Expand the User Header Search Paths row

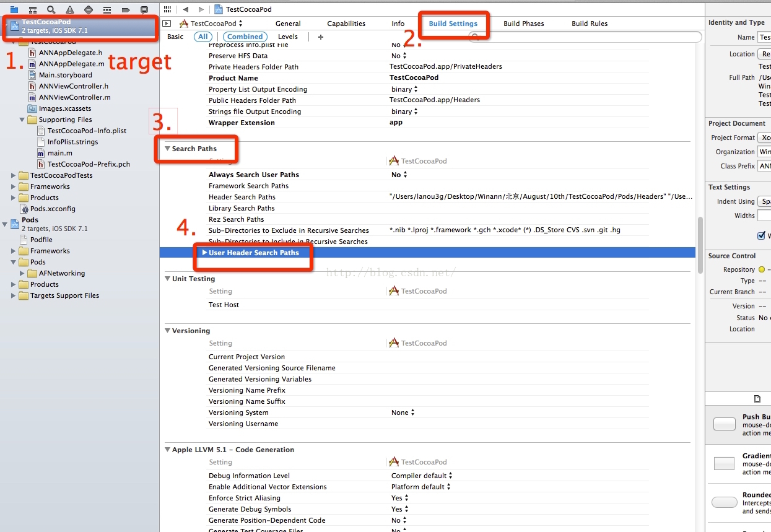[204, 253]
